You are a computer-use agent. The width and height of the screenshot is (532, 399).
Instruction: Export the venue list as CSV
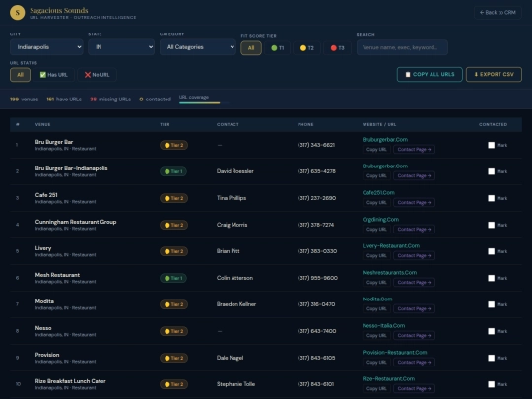494,74
